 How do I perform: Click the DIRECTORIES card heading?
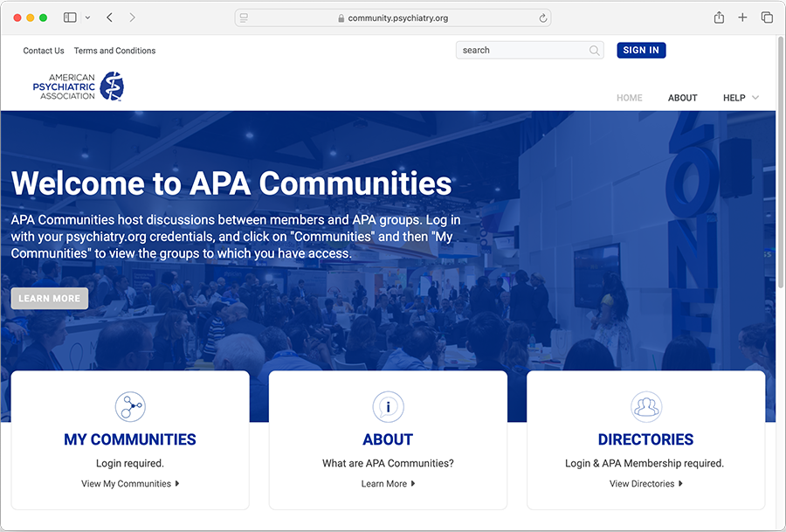(x=645, y=439)
